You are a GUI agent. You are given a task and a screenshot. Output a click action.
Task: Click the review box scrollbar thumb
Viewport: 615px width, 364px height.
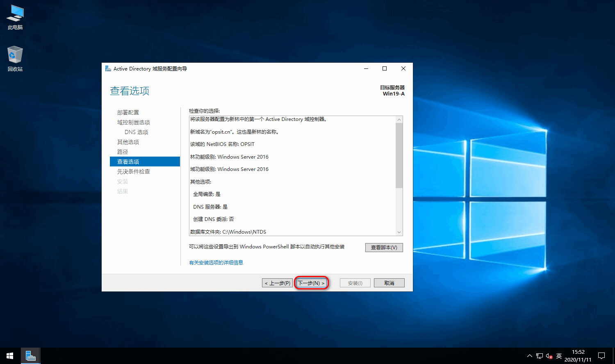[x=399, y=155]
